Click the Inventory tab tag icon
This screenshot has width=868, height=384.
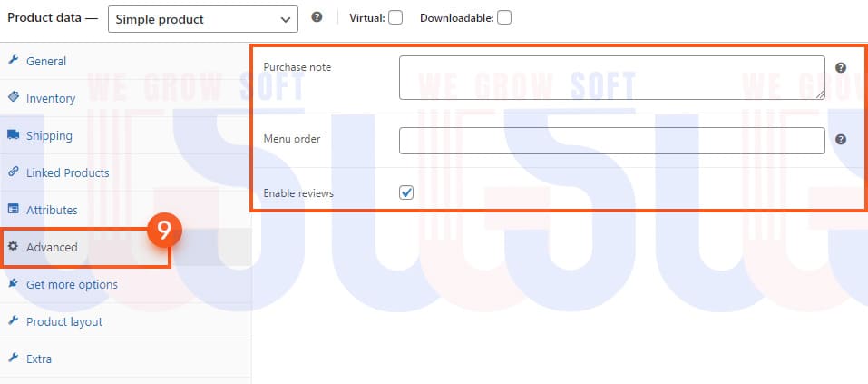14,97
